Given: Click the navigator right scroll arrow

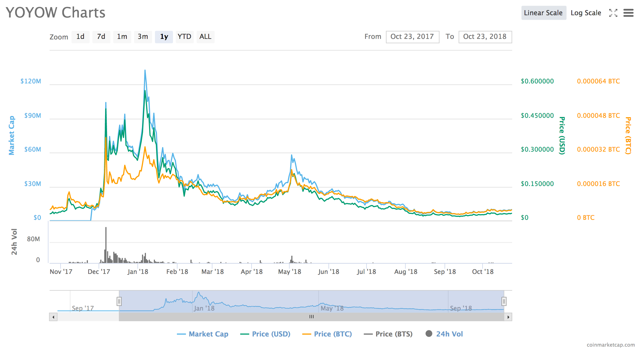Looking at the screenshot, I should point(508,317).
